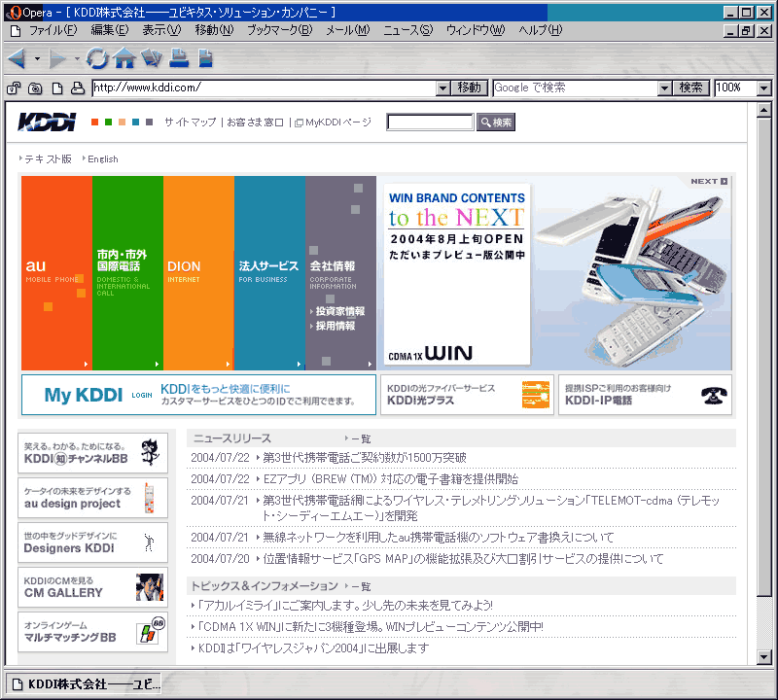Open the 第3世代携帯電話ご契約数が1500万突破 news item

point(365,457)
